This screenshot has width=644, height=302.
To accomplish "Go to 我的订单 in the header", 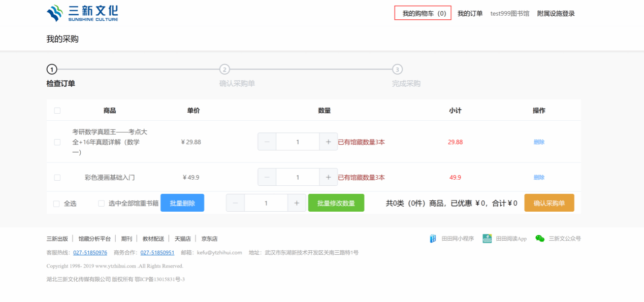I will (470, 14).
